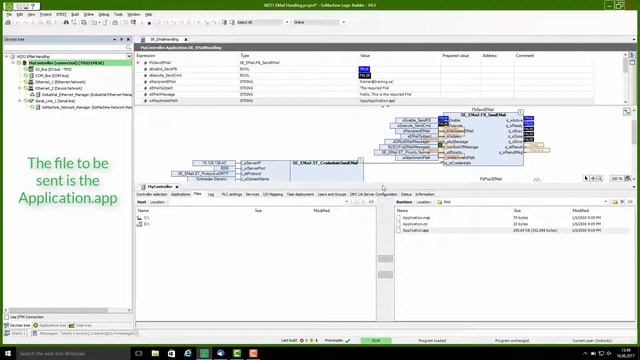Switch to Controller selection tab
640x360 pixels.
click(152, 195)
